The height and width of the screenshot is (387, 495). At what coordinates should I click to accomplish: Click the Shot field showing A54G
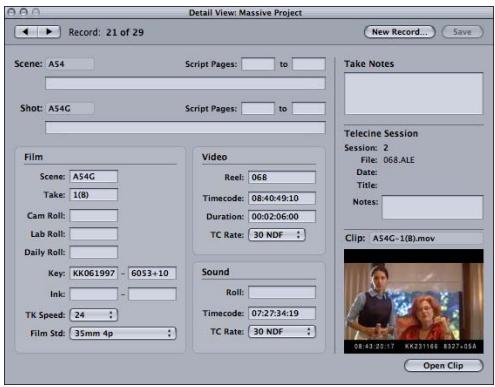pos(70,109)
